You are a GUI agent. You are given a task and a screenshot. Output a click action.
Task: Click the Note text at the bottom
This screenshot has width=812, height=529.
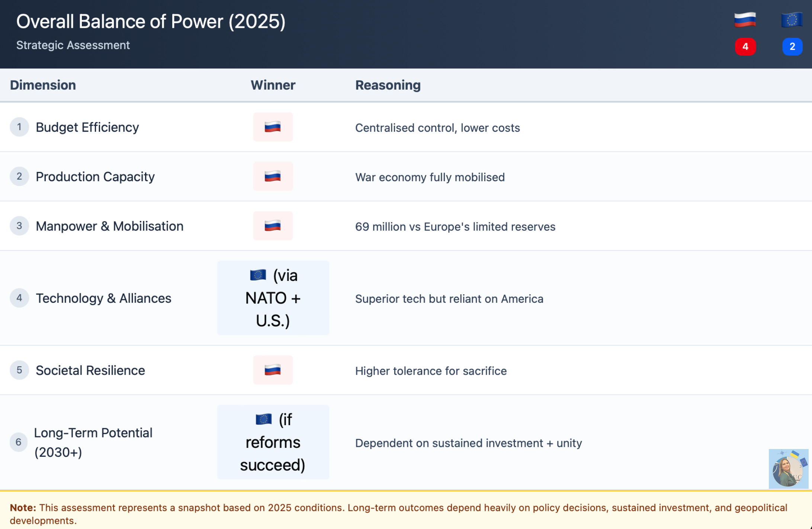pyautogui.click(x=398, y=514)
